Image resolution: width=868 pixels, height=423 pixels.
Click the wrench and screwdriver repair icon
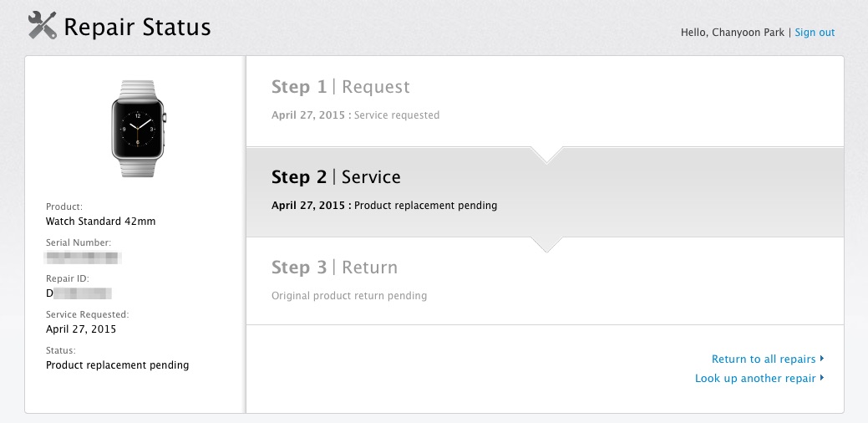42,26
